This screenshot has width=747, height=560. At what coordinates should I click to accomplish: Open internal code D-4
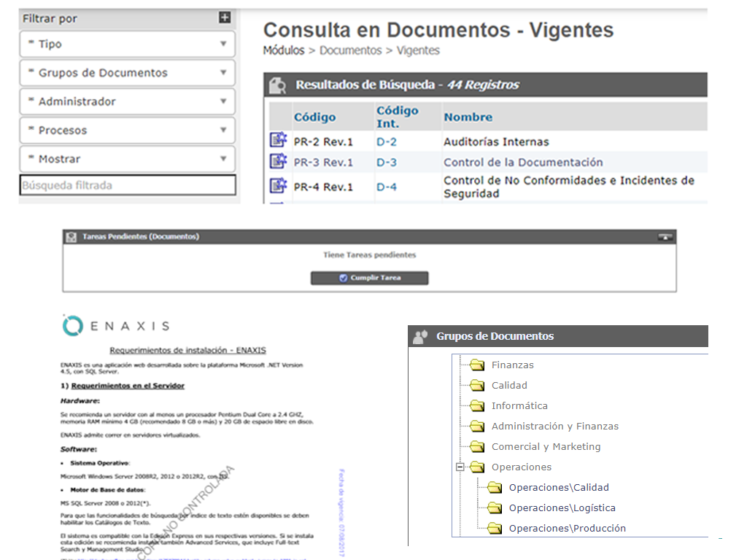[387, 187]
